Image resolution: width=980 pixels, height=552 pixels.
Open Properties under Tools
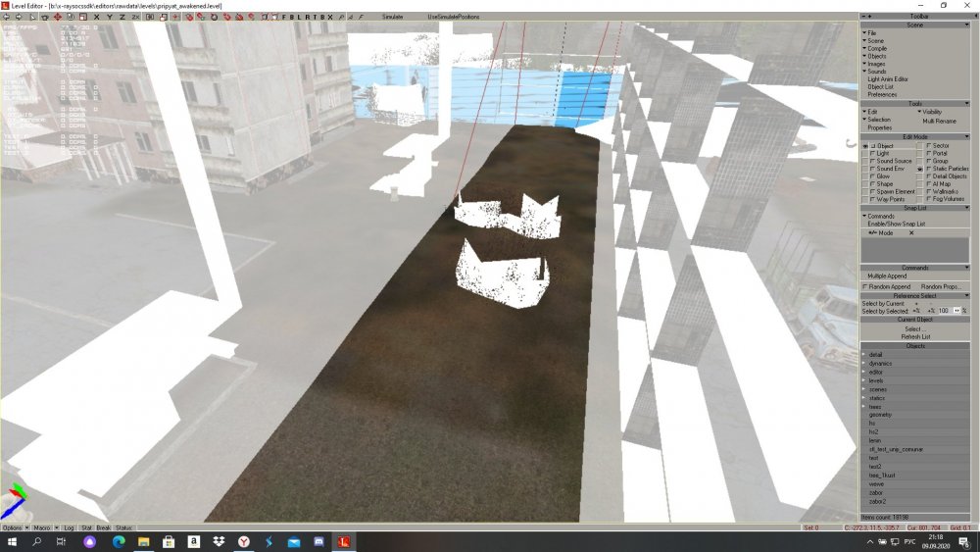pyautogui.click(x=879, y=127)
